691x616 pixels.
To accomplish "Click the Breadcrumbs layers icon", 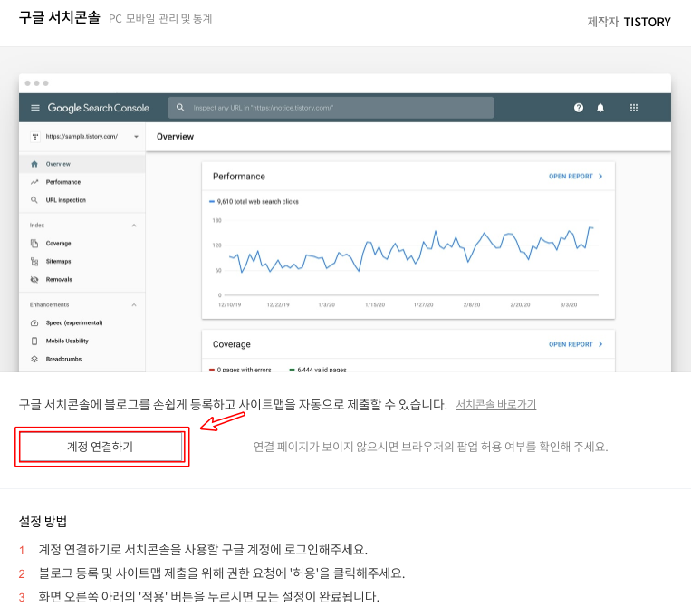I will tap(34, 360).
